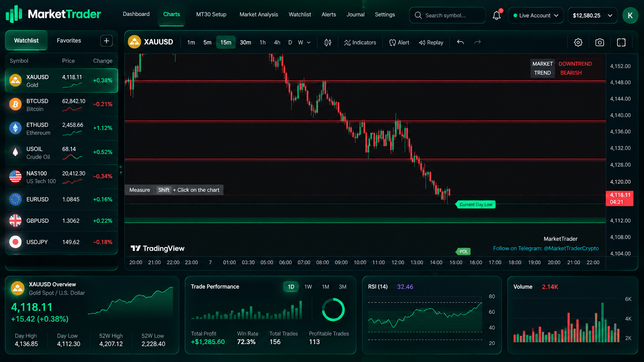The image size is (644, 362).
Task: Click the crude oil drop icon
Action: click(x=15, y=152)
